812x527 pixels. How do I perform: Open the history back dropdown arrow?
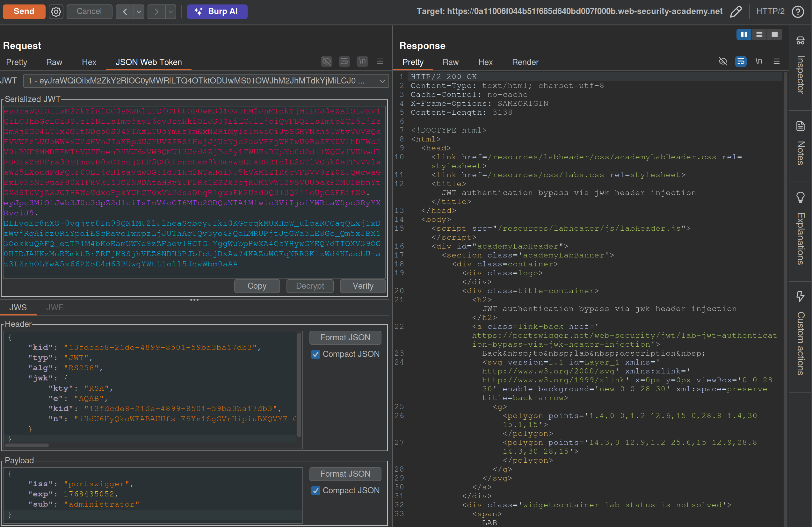click(x=139, y=12)
